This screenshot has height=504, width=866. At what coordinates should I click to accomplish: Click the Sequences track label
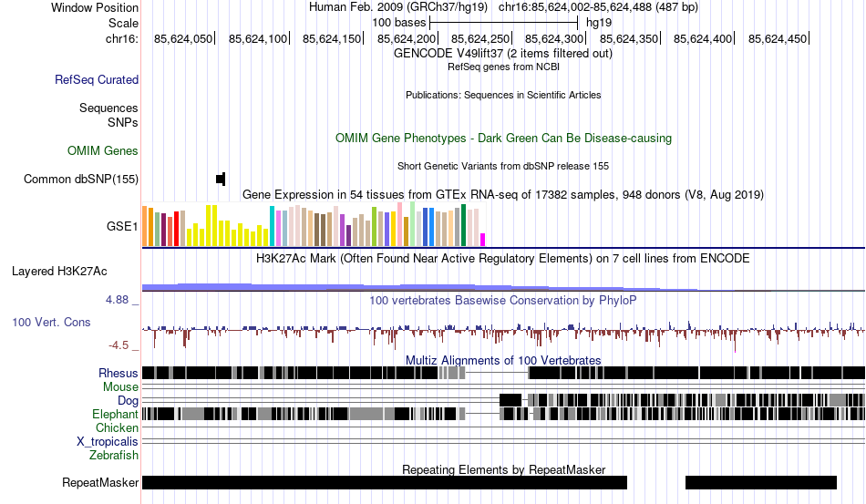pos(108,108)
